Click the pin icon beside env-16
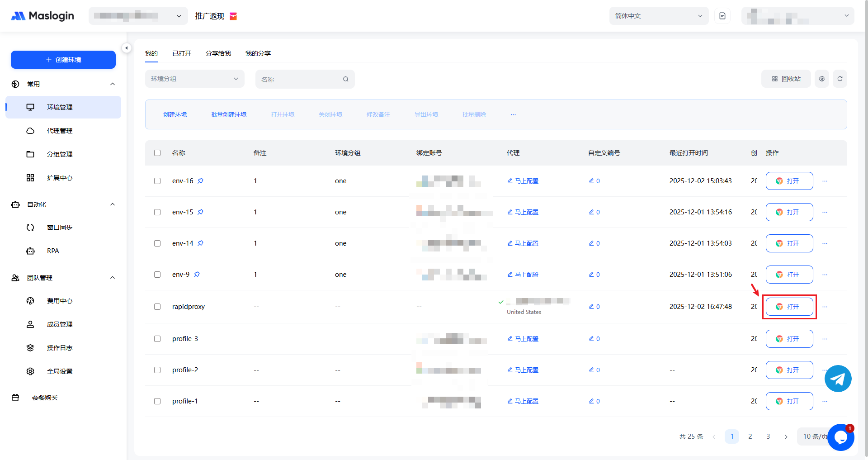This screenshot has width=868, height=460. tap(200, 181)
